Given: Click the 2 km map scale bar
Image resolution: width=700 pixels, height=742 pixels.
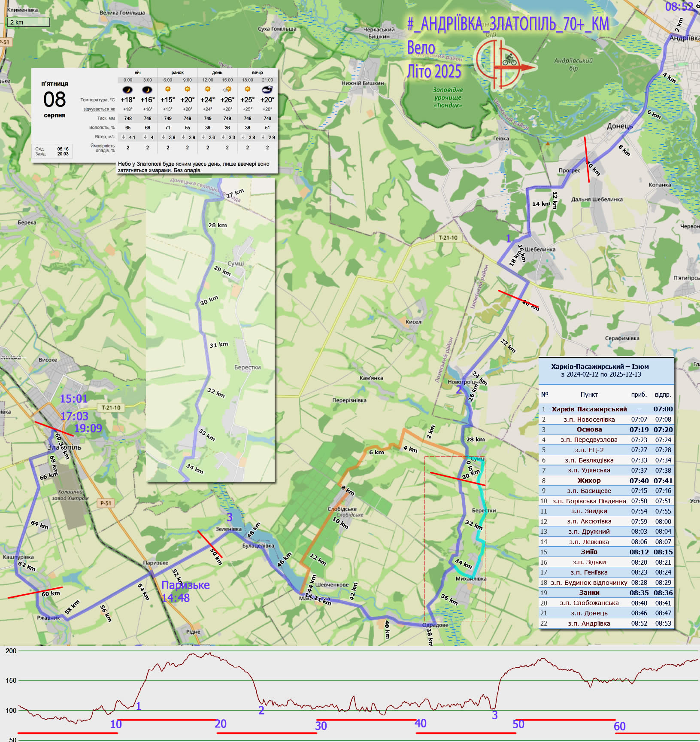Looking at the screenshot, I should tap(28, 22).
